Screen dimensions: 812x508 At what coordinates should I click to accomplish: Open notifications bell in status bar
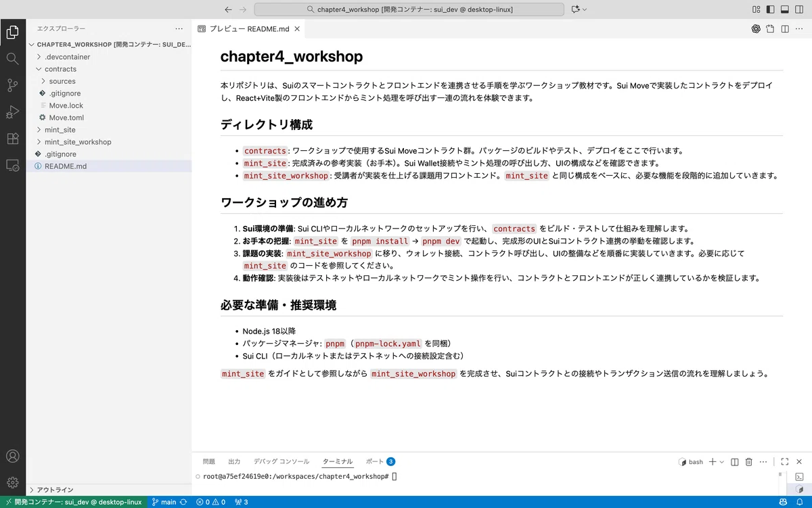800,502
